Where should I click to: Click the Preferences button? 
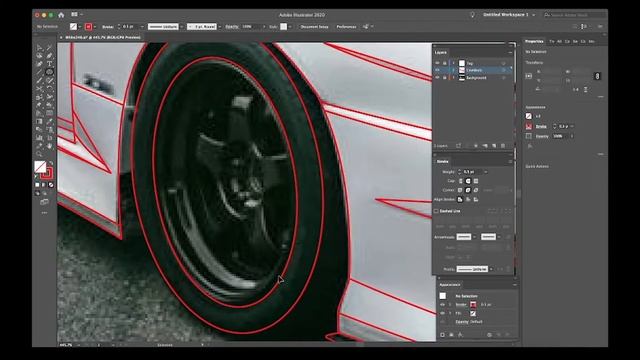(x=346, y=27)
